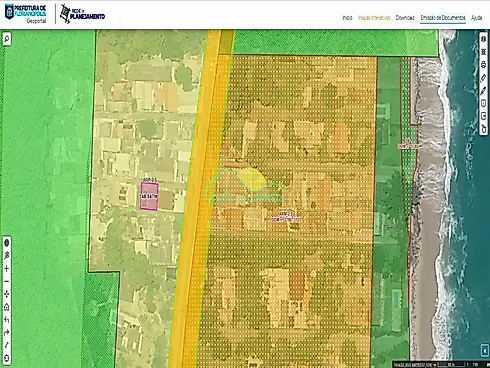Image resolution: width=490 pixels, height=368 pixels.
Task: Click the highlighted pink parcel polygon
Action: coord(149,197)
